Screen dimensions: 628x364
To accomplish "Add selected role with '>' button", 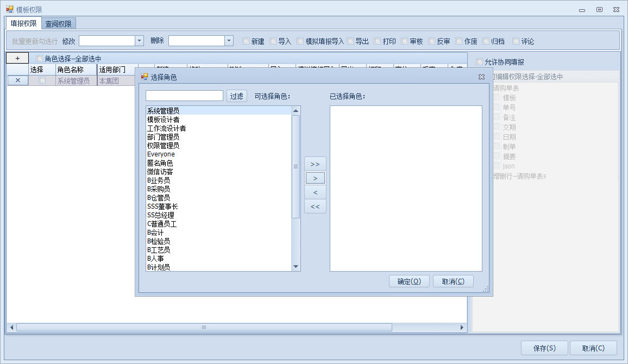I will click(315, 178).
